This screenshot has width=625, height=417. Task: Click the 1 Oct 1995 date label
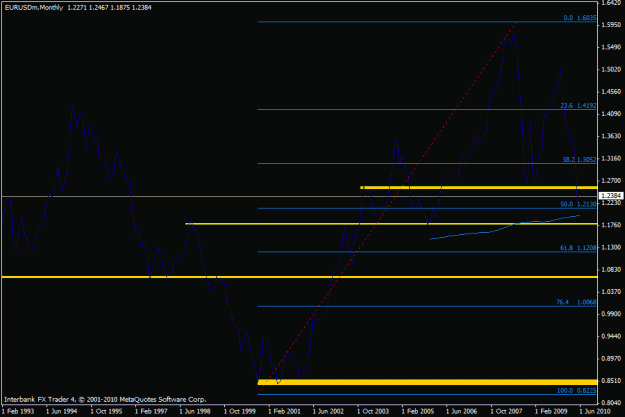pyautogui.click(x=106, y=411)
